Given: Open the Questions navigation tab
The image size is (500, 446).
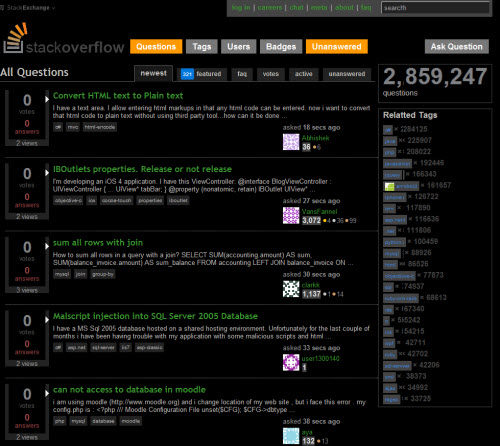Looking at the screenshot, I should pos(156,46).
